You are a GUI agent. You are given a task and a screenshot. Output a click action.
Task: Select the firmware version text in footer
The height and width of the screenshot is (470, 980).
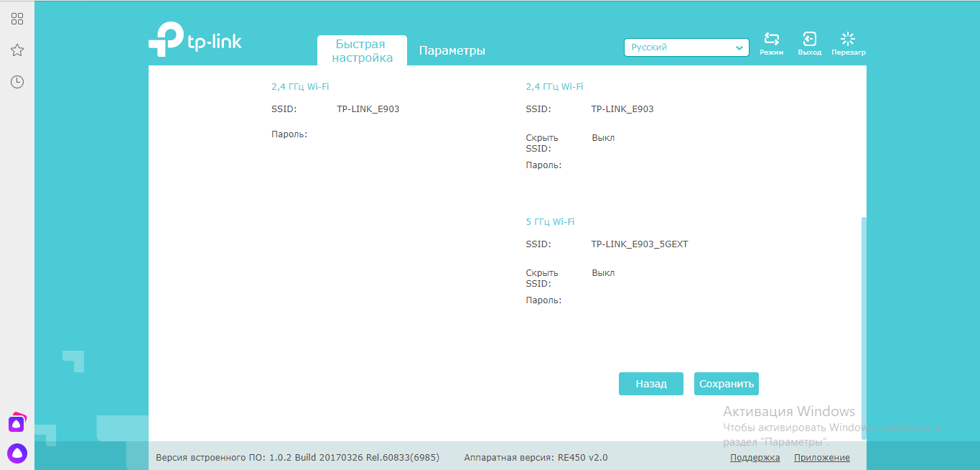pos(297,458)
